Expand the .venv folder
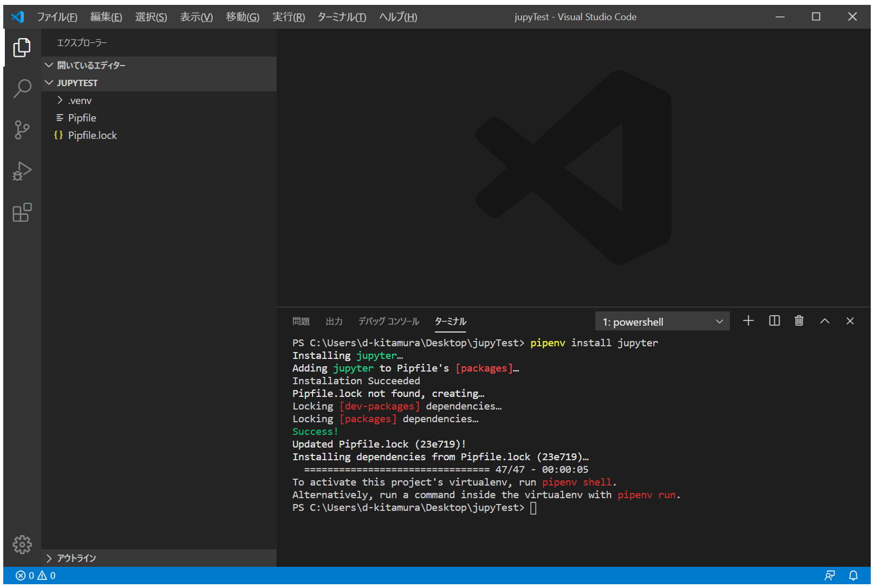The width and height of the screenshot is (874, 588). point(159,100)
